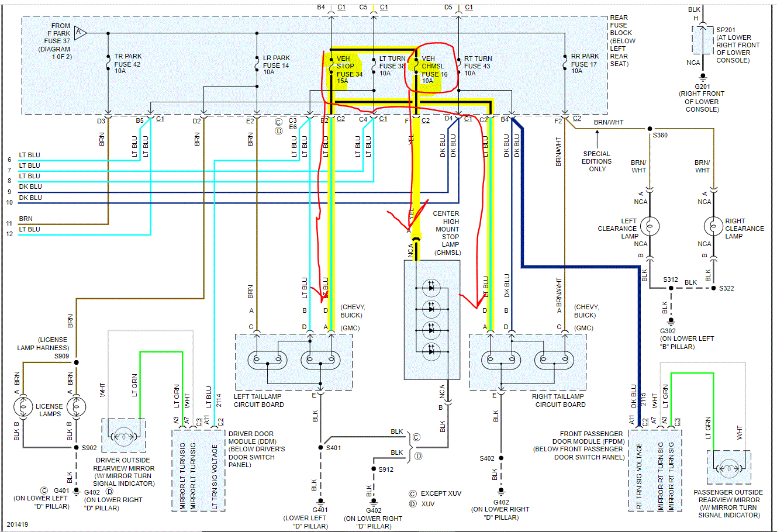777x532 pixels.
Task: Click the VEH STOP FUSE 34 label
Action: (349, 70)
